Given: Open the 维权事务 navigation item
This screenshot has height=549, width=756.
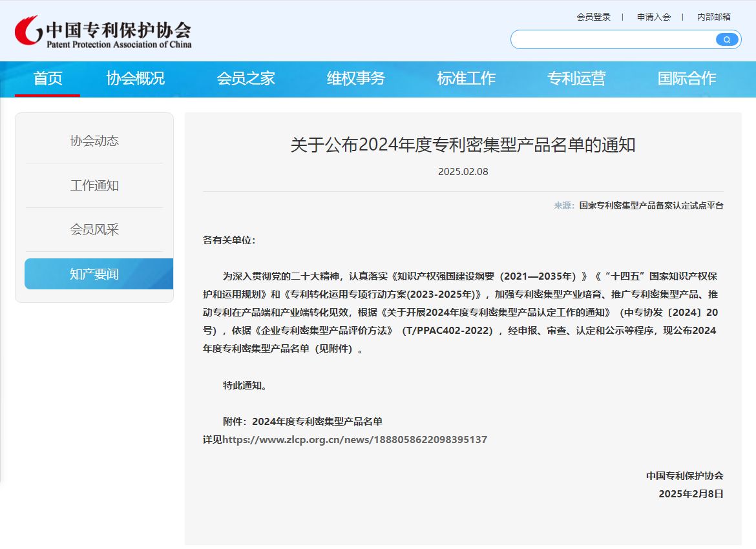Looking at the screenshot, I should [x=356, y=79].
